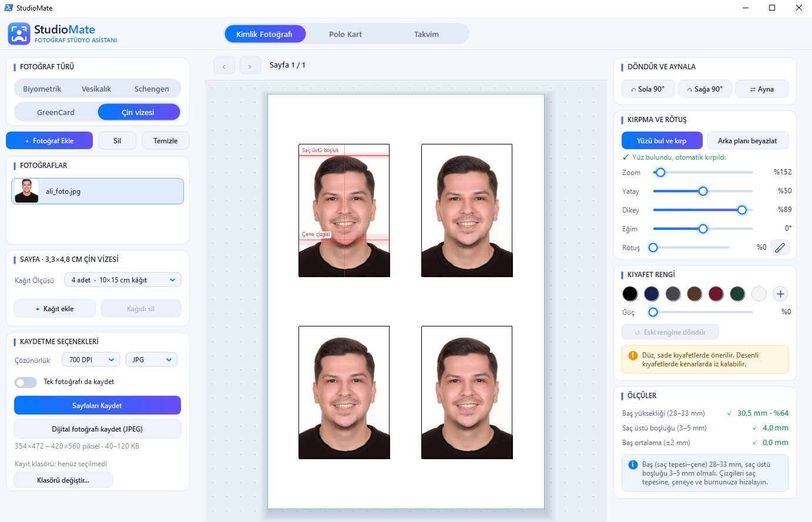
Task: Pick the black clothing color swatch
Action: [630, 294]
